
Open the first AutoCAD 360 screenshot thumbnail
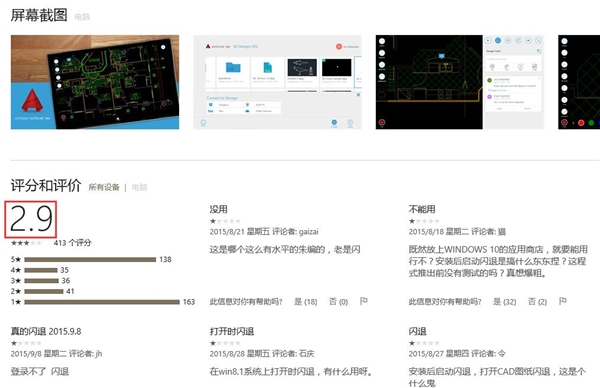click(x=95, y=82)
